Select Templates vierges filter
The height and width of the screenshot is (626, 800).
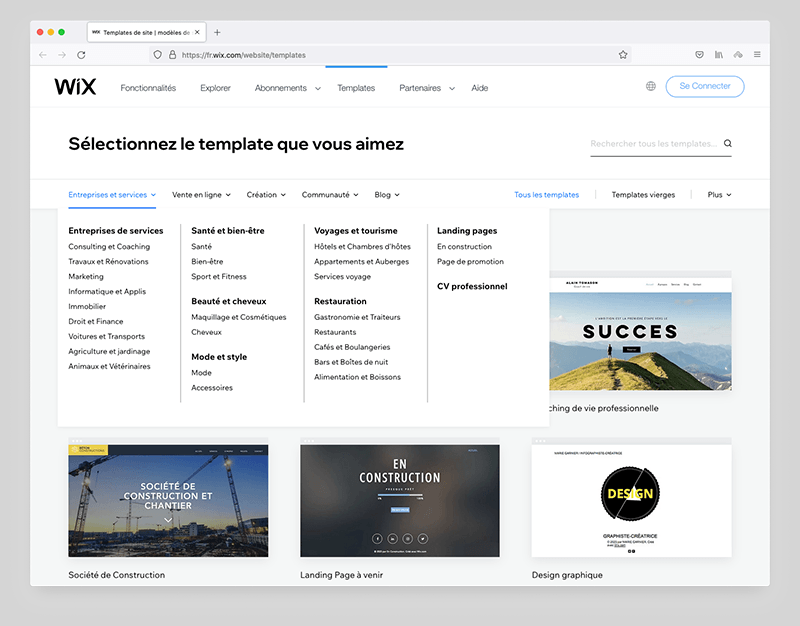point(643,195)
